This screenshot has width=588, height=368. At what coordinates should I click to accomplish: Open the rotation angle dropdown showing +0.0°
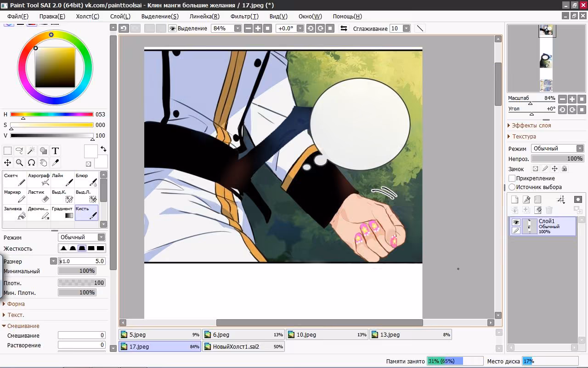[300, 29]
